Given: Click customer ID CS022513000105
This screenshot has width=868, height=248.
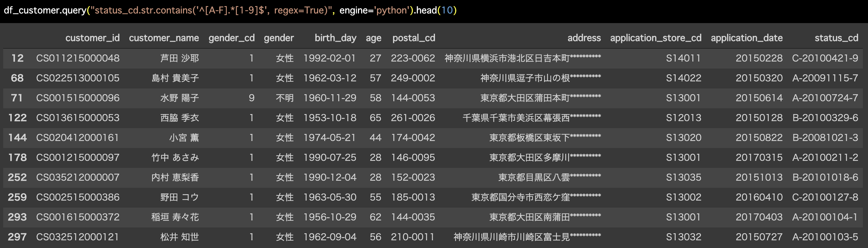Looking at the screenshot, I should coord(78,78).
